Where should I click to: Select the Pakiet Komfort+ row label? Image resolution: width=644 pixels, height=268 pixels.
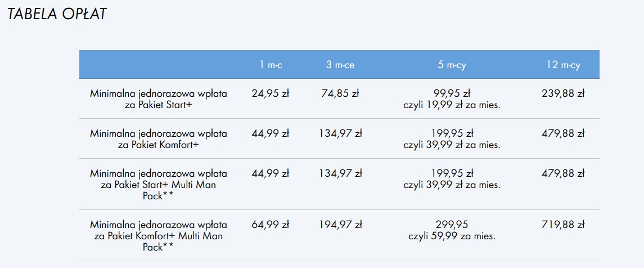(x=158, y=139)
